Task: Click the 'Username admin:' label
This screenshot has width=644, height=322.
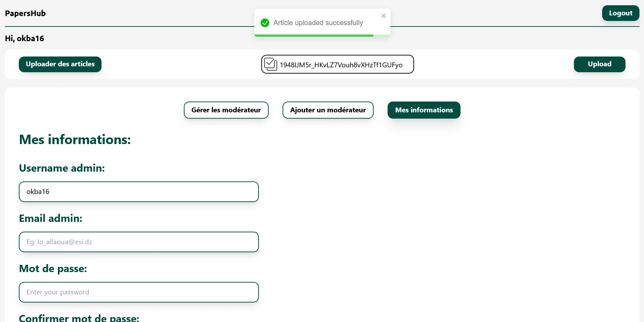Action: [x=62, y=168]
